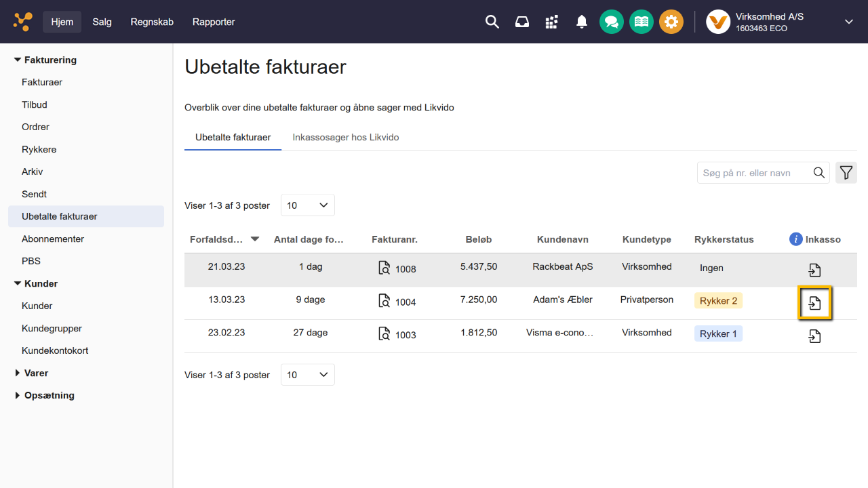868x488 pixels.
Task: Open the Regnskab menu
Action: [151, 21]
